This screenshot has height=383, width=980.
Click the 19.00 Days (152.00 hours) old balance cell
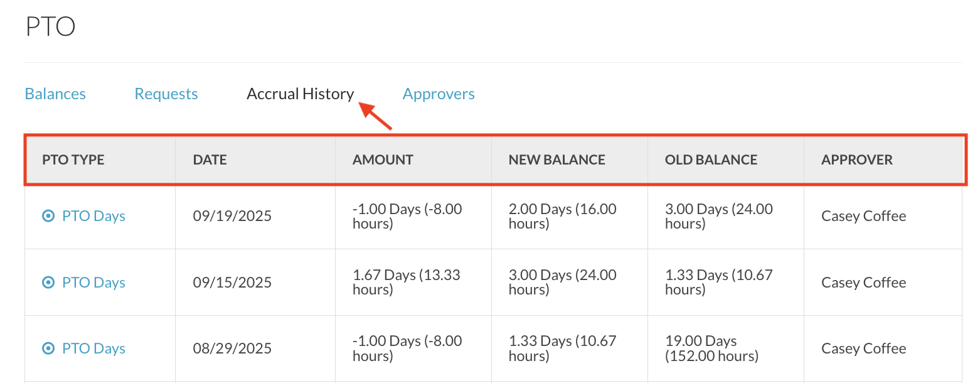click(x=711, y=348)
